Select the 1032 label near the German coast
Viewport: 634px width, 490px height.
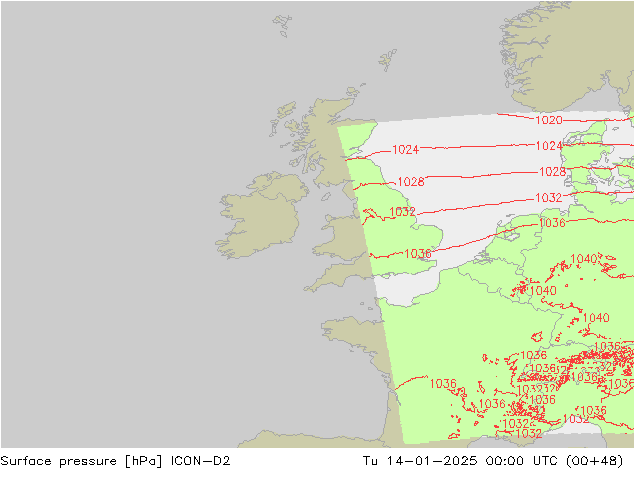tap(549, 198)
